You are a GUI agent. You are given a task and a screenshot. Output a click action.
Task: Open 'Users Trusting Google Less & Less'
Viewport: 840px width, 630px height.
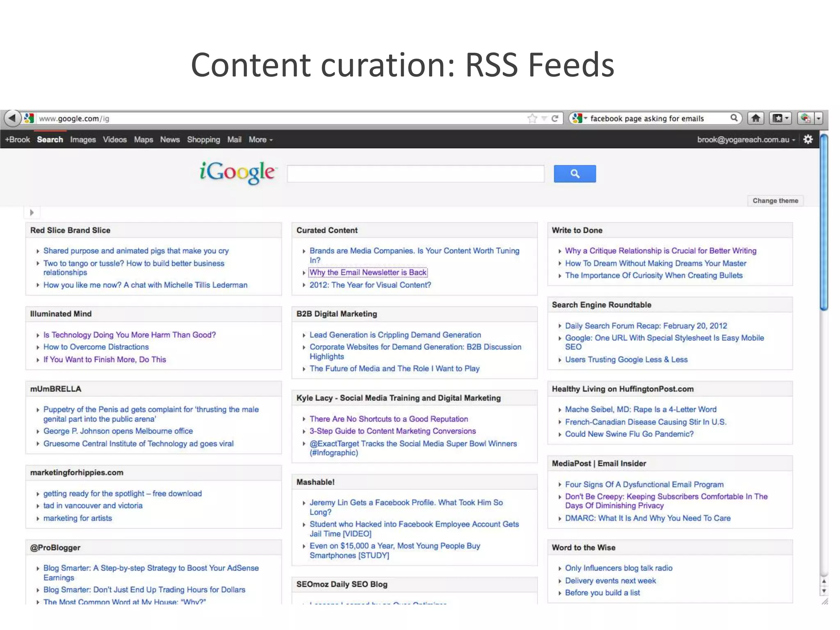(626, 360)
